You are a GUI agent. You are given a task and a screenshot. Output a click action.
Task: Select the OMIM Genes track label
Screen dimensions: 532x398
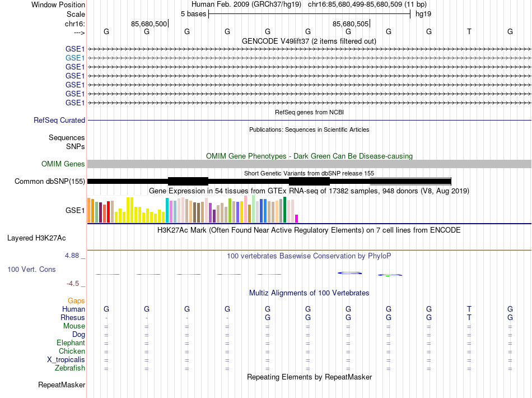(x=63, y=164)
